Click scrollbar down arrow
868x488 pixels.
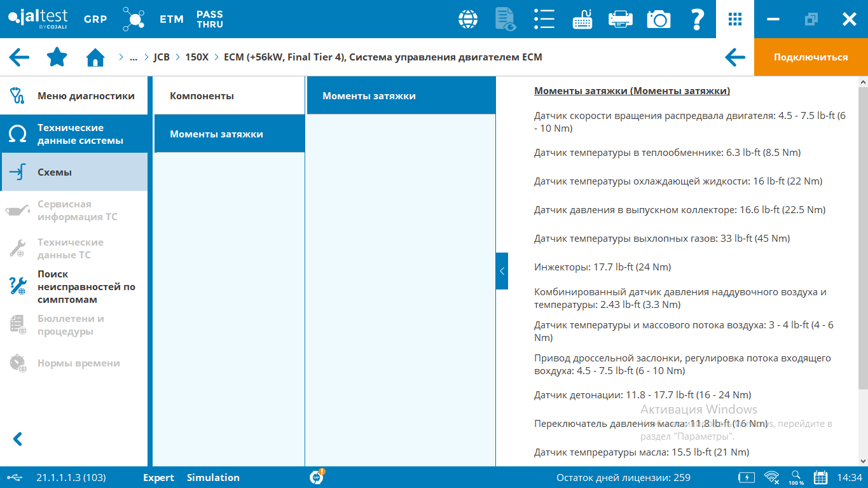point(863,461)
